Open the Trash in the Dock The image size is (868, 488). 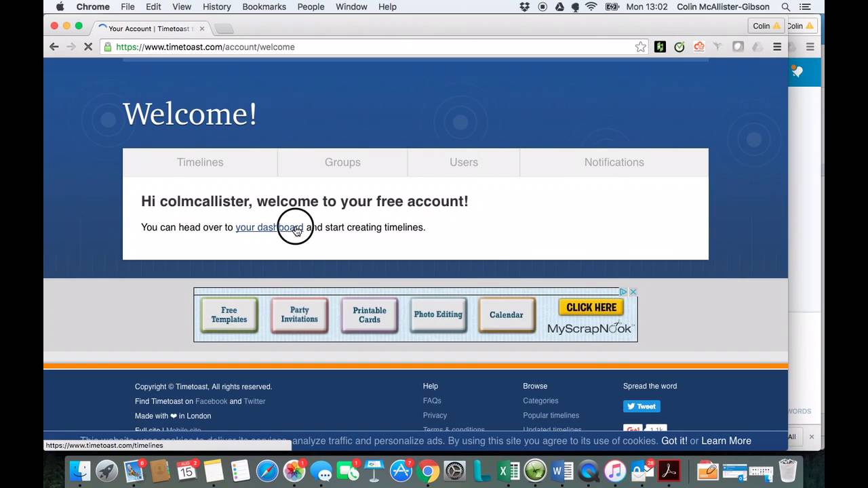coord(787,470)
